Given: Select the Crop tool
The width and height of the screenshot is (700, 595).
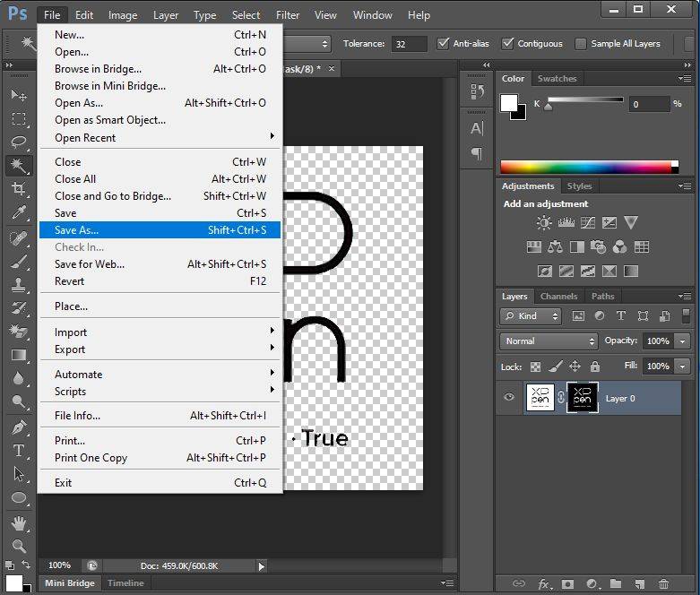Looking at the screenshot, I should pyautogui.click(x=18, y=189).
